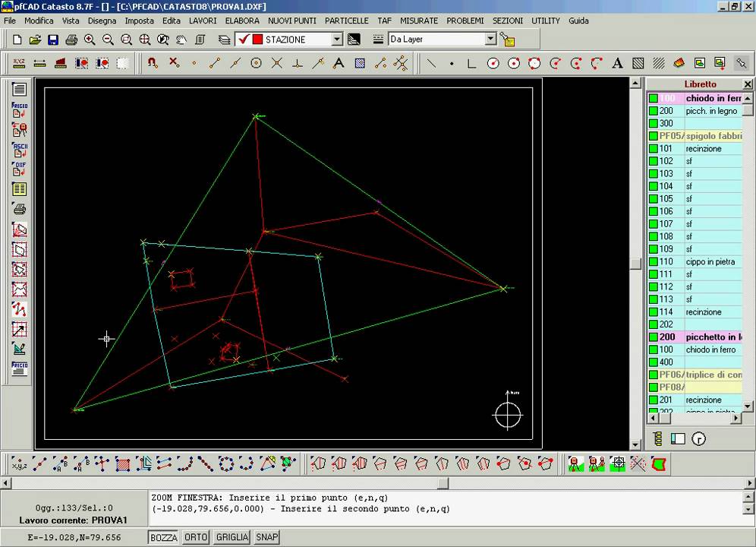Click the panel layout icon below Libretto
Image resolution: width=756 pixels, height=547 pixels.
678,439
